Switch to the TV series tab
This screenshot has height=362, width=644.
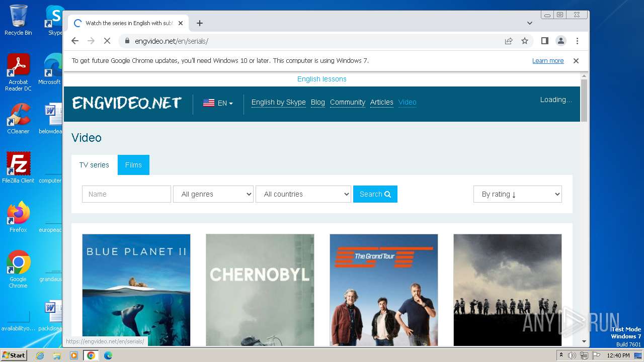[94, 165]
